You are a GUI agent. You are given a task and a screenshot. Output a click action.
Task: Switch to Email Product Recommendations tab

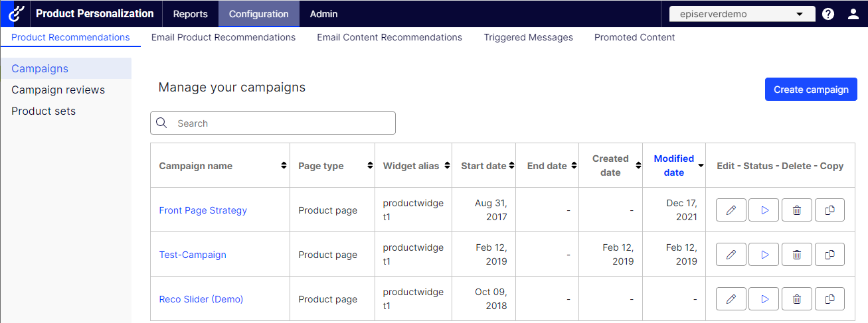coord(223,38)
